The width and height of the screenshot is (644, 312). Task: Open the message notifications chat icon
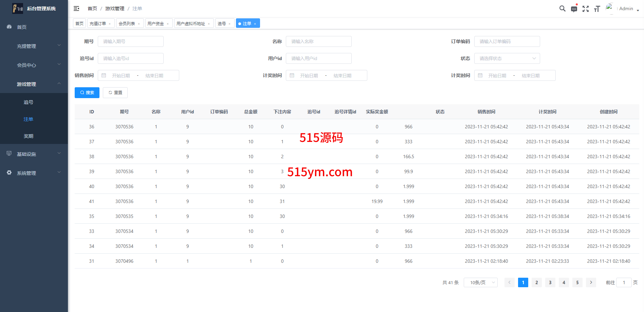[x=574, y=9]
